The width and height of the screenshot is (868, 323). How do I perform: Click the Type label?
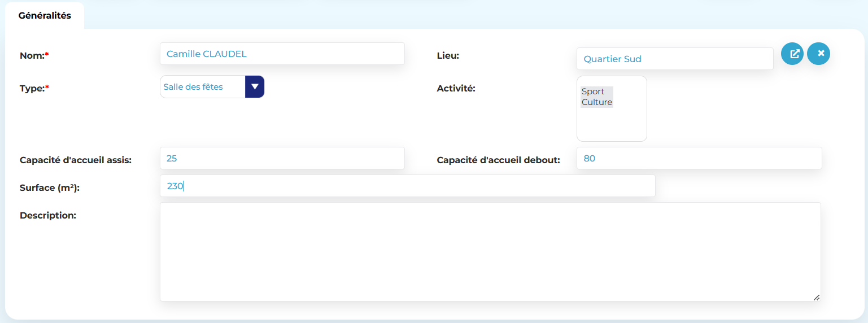[33, 88]
